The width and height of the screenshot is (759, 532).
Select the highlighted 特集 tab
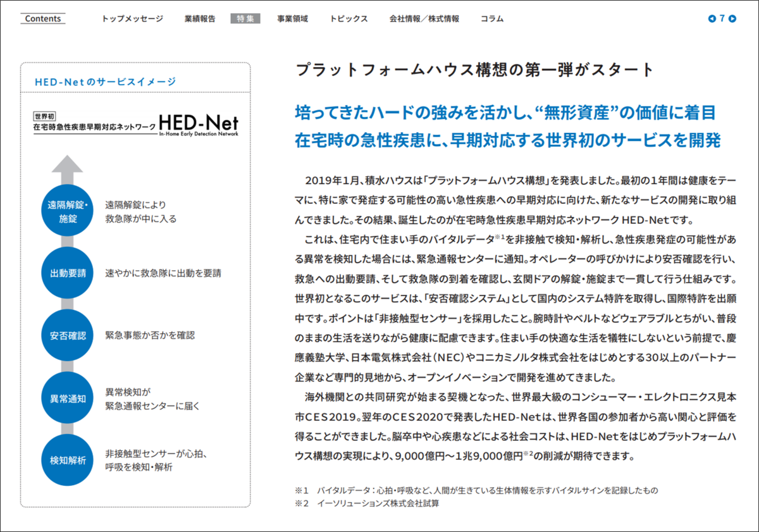click(245, 18)
